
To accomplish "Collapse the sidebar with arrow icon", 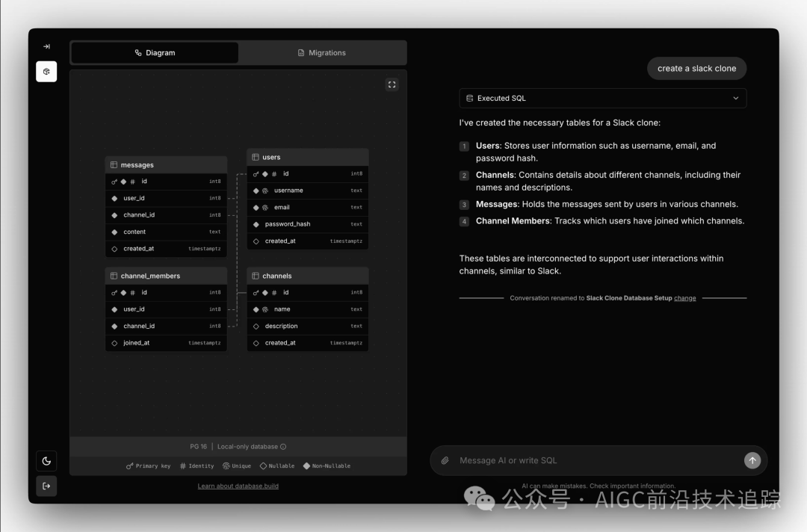I will point(46,46).
